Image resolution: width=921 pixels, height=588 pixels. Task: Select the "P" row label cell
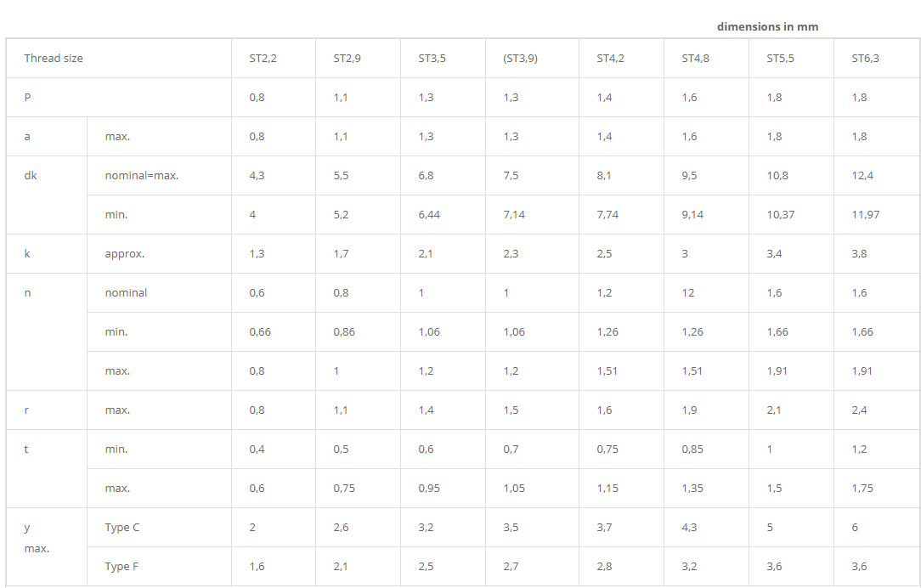pyautogui.click(x=27, y=98)
